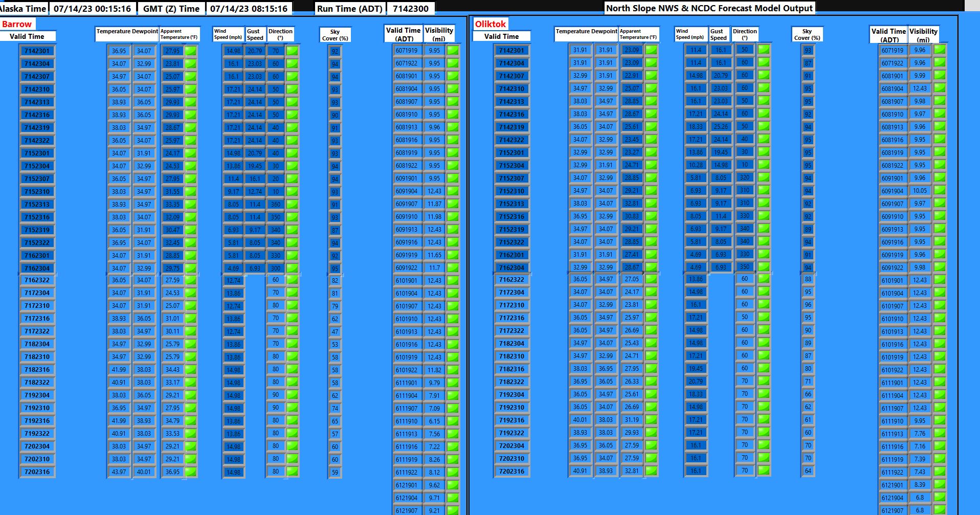Select Oliktok valid time cell 7202304
This screenshot has width=980, height=515.
point(512,445)
